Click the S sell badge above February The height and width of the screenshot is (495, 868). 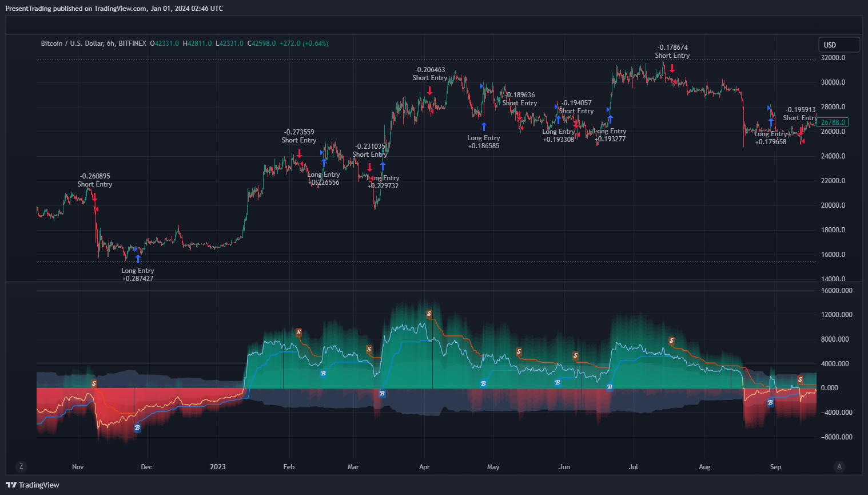click(298, 332)
